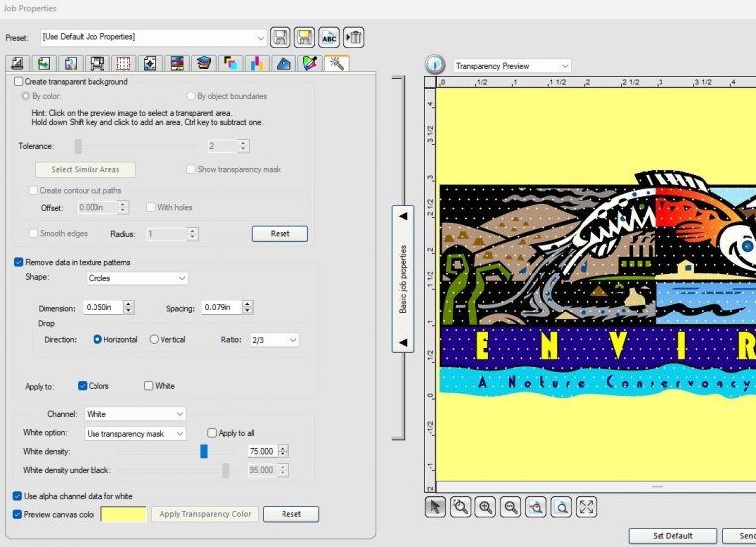The height and width of the screenshot is (547, 756).
Task: Open the Transparency Preview dropdown
Action: point(512,65)
